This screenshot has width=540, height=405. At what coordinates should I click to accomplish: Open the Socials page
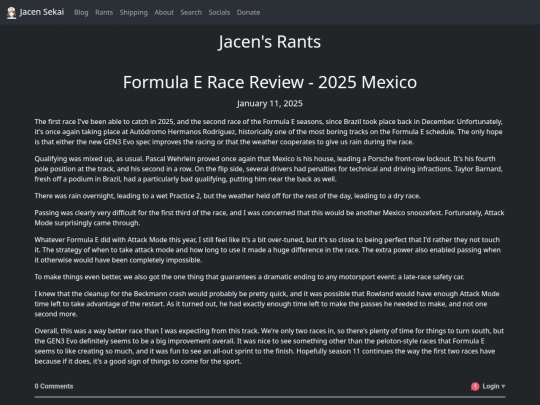[219, 12]
